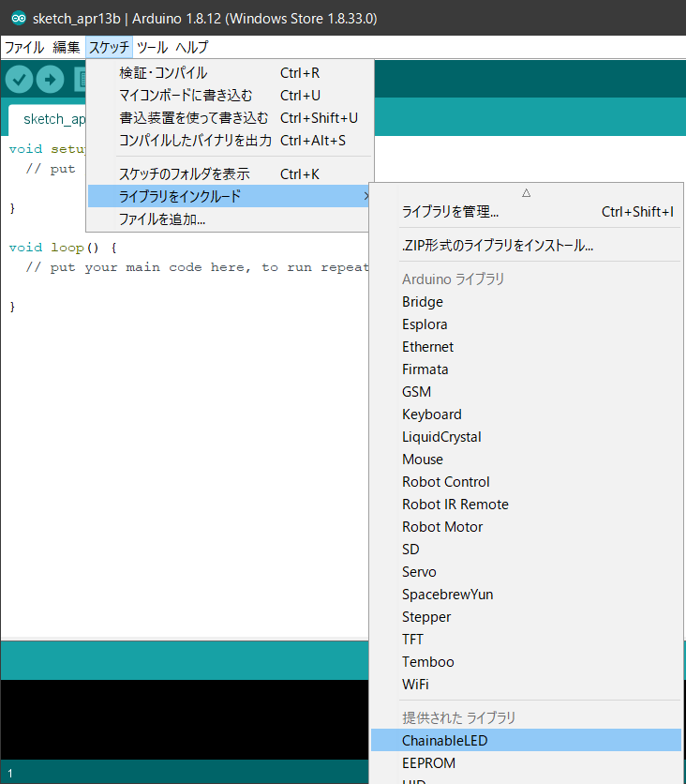Include the Robot IR Remote library
This screenshot has height=784, width=686.
coord(526,505)
